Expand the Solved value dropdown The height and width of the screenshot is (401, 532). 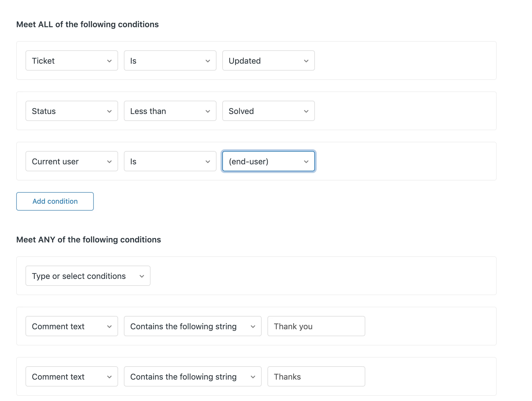click(268, 111)
